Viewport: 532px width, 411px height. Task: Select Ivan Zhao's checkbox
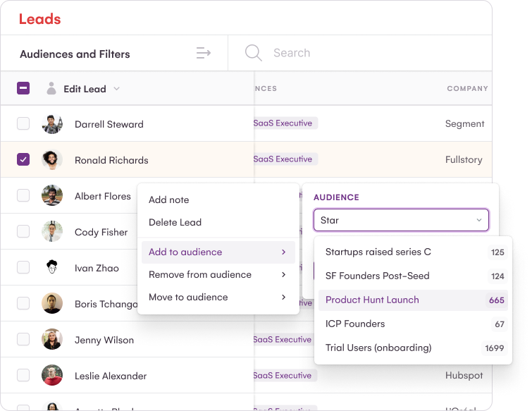click(23, 267)
